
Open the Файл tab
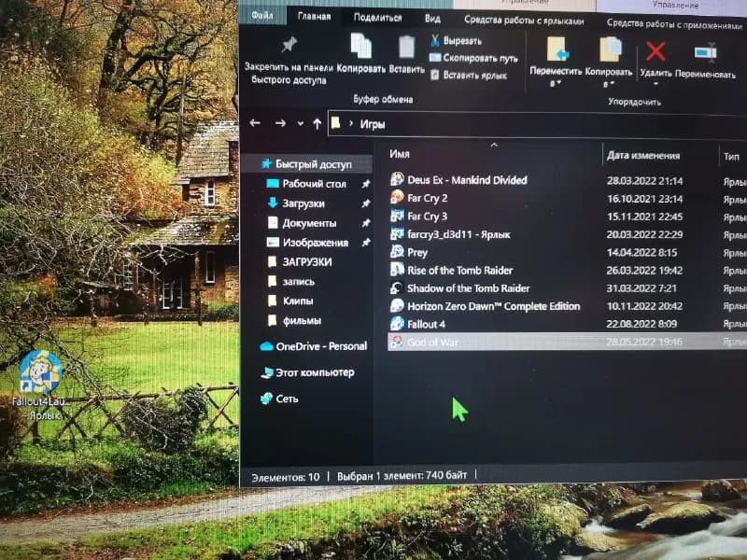pyautogui.click(x=262, y=15)
